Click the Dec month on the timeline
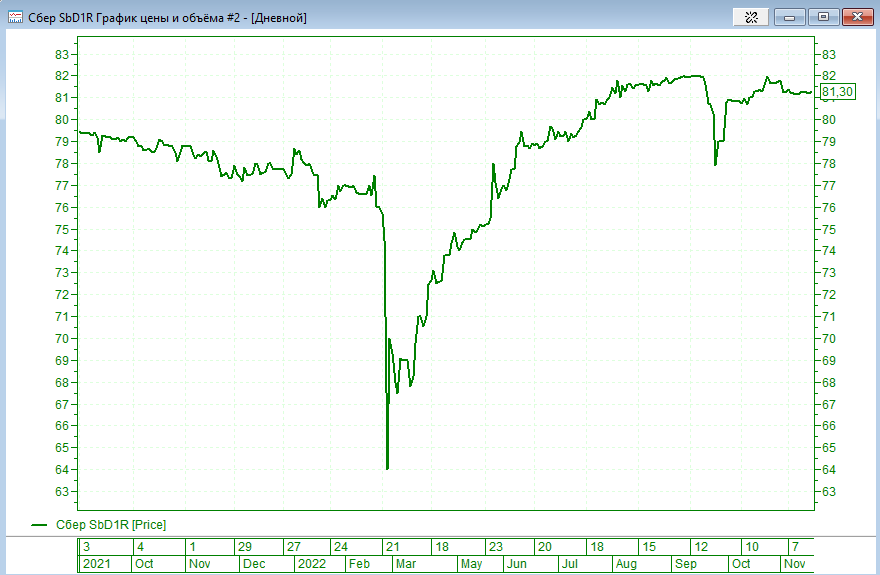Screen dimensions: 880x575 [254, 564]
